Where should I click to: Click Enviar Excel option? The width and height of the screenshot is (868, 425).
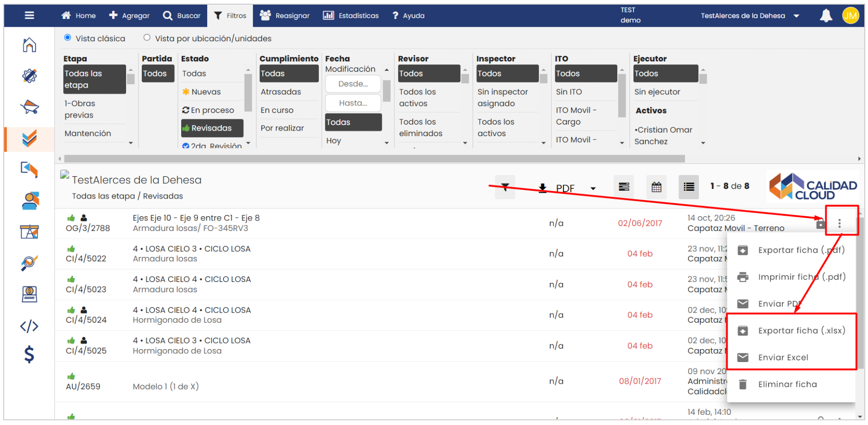point(783,357)
